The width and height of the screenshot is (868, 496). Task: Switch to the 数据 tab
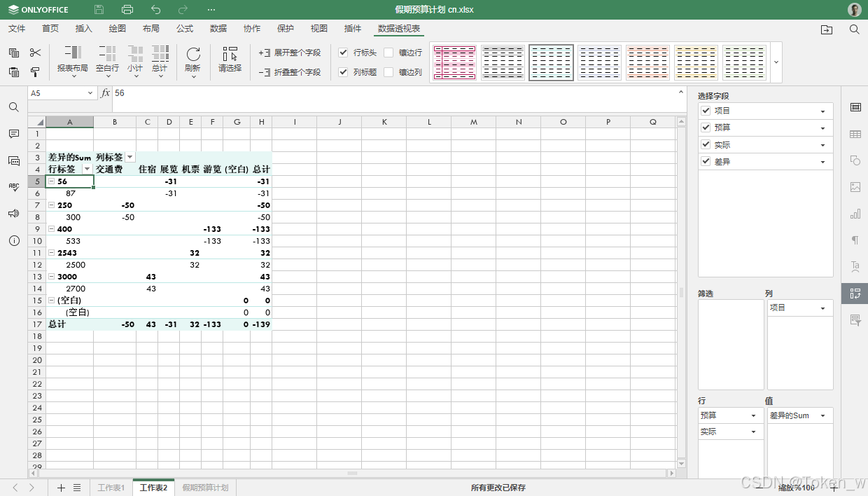tap(218, 29)
